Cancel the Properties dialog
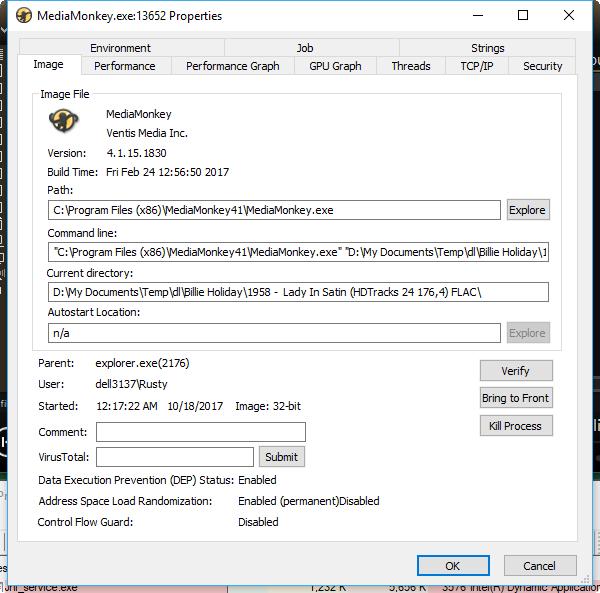 click(x=539, y=565)
